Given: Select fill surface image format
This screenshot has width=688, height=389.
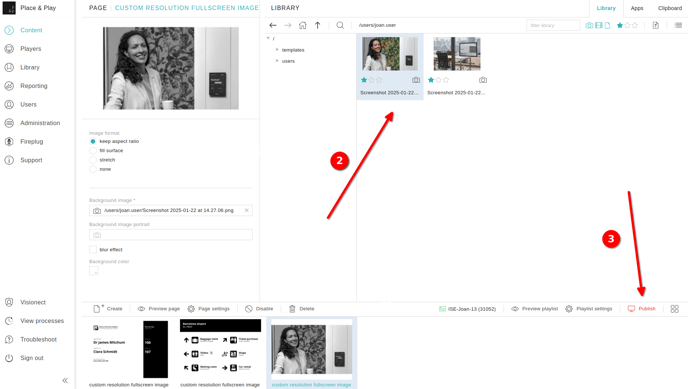Looking at the screenshot, I should click(93, 150).
